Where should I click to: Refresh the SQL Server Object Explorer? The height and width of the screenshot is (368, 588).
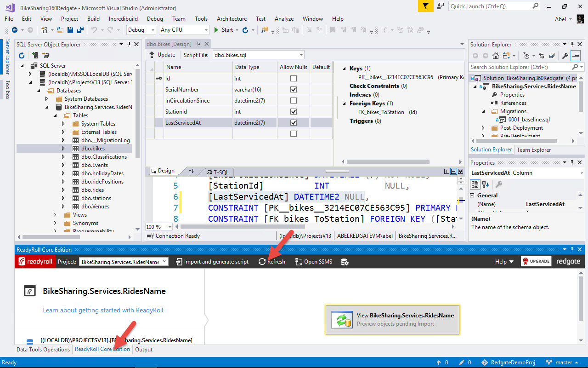22,55
